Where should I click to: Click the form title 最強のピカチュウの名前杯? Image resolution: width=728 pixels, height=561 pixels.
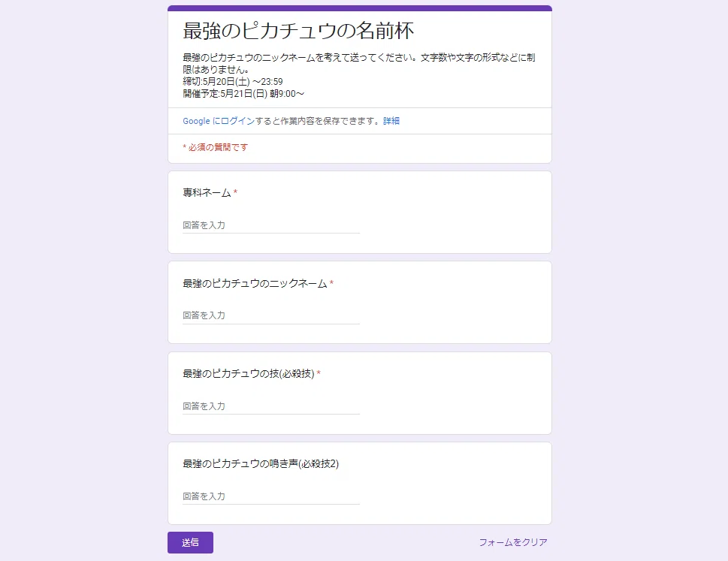pyautogui.click(x=298, y=31)
